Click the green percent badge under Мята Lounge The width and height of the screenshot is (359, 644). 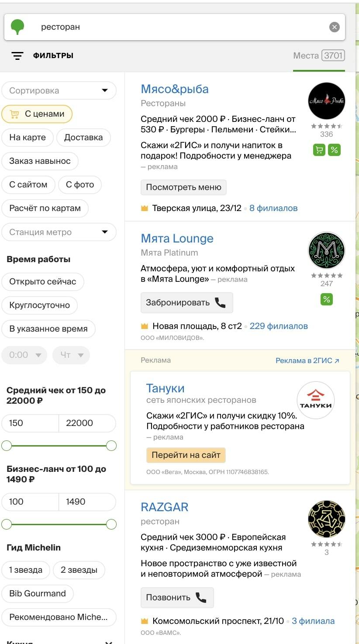click(327, 299)
